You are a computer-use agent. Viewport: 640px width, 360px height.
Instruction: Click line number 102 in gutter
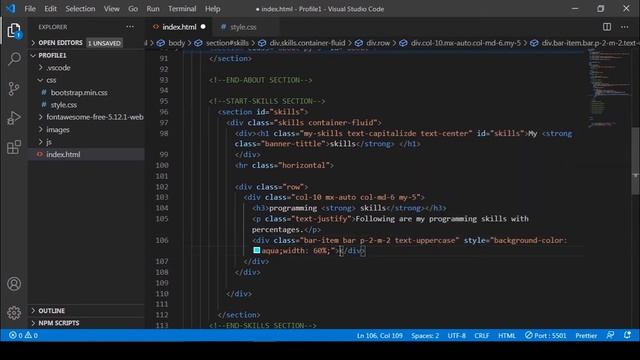coord(162,187)
